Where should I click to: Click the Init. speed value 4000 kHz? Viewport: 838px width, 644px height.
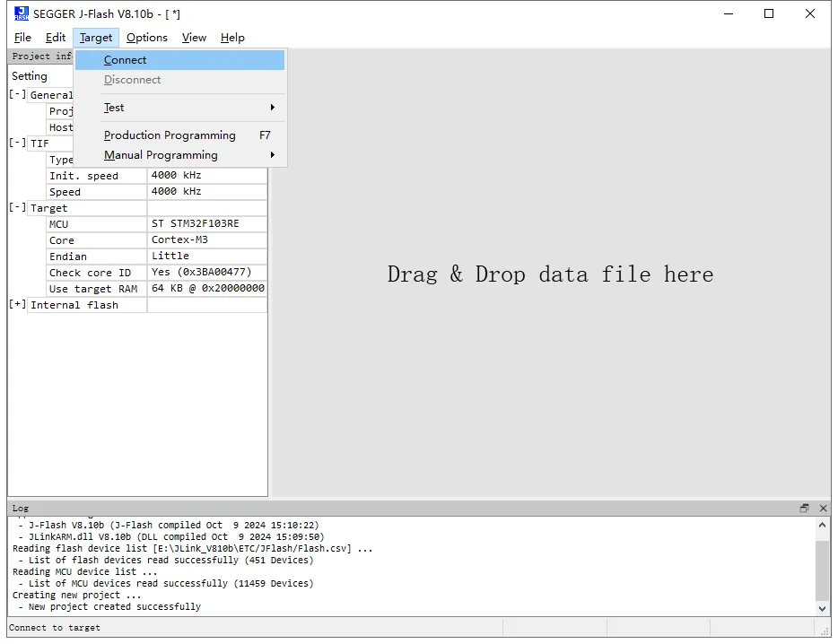click(x=207, y=175)
